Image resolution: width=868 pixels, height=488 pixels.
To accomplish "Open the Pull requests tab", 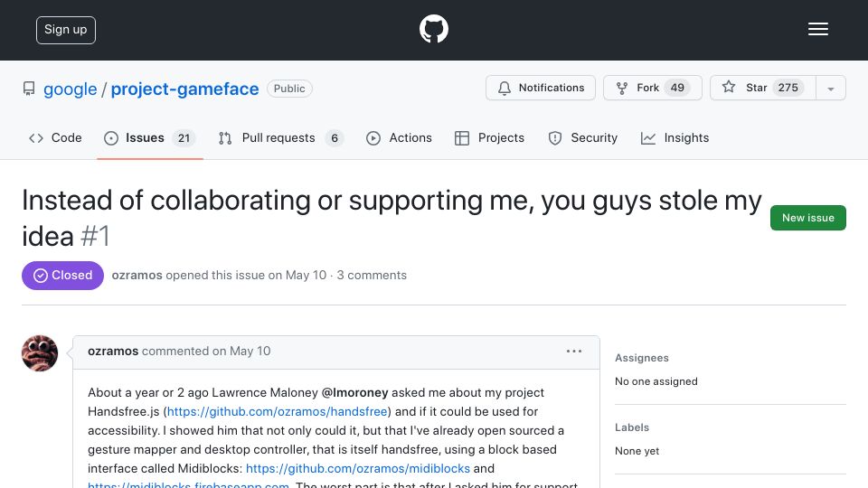I will tap(281, 137).
